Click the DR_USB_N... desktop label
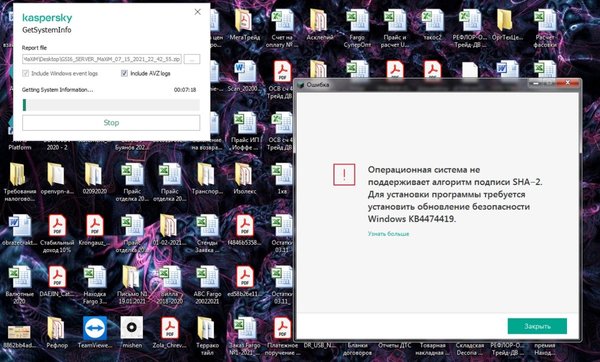Viewport: 600px width, 362px height. pos(319,345)
